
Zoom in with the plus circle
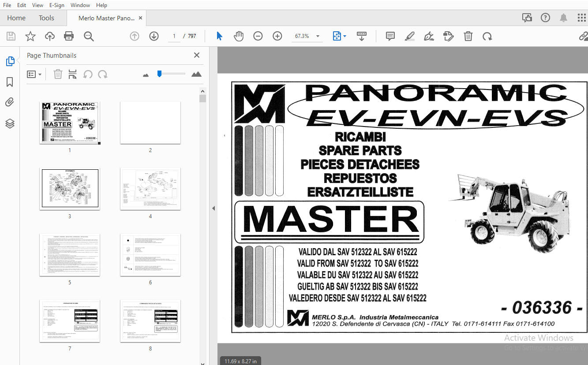pyautogui.click(x=277, y=36)
